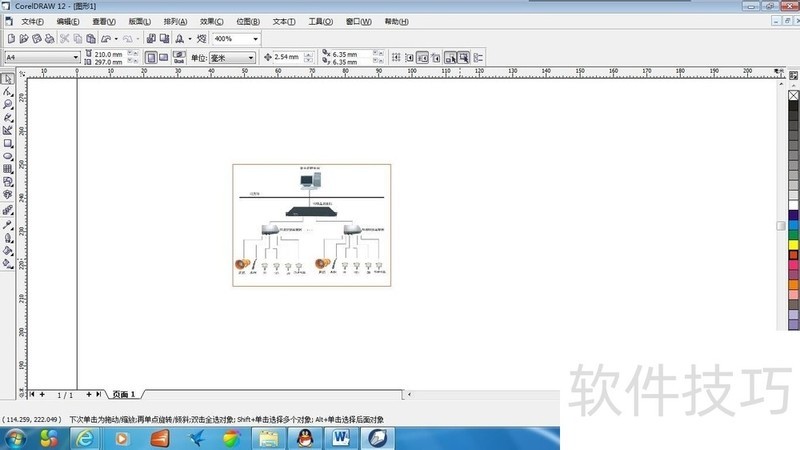Choose the Ellipse tool
Image resolution: width=800 pixels, height=450 pixels.
[8, 156]
